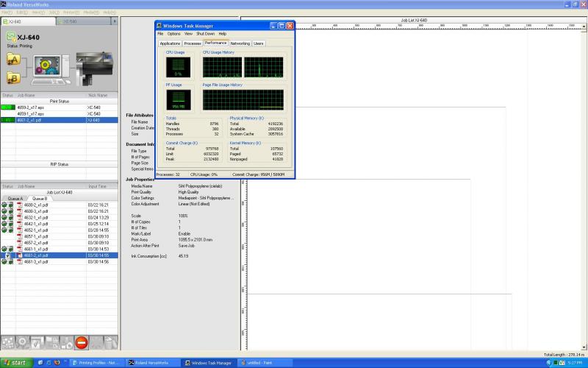
Task: Click the CPU Usage gauge in Task Manager
Action: point(178,67)
